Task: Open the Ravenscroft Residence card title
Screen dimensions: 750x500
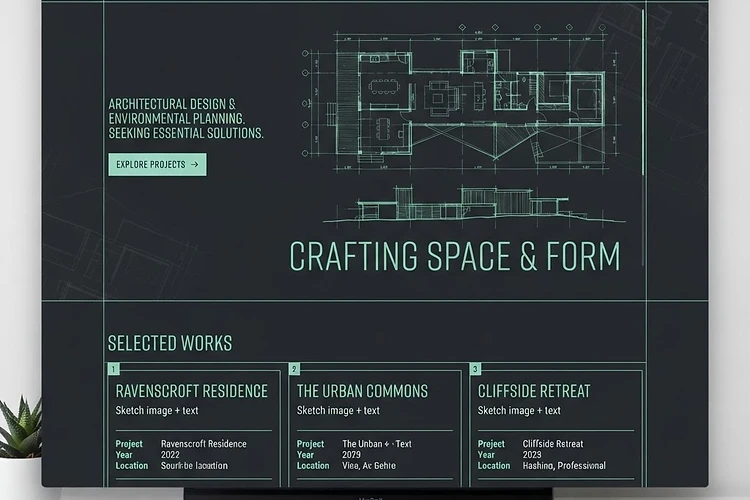Action: (192, 391)
